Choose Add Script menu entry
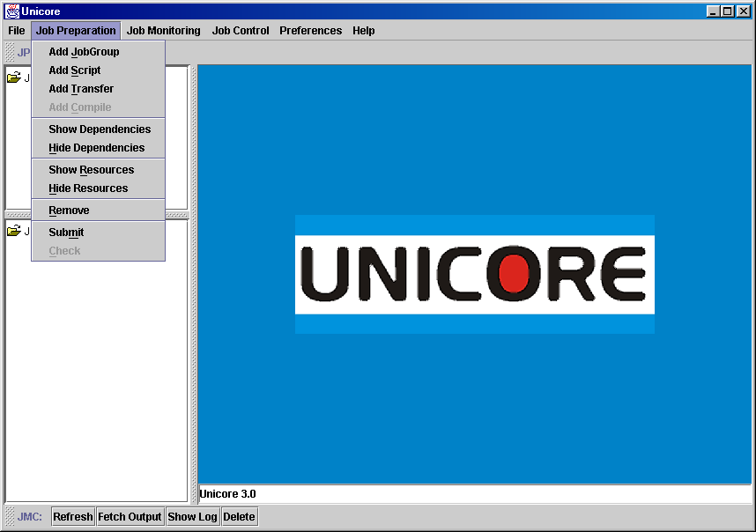Image resolution: width=756 pixels, height=532 pixels. pos(99,70)
